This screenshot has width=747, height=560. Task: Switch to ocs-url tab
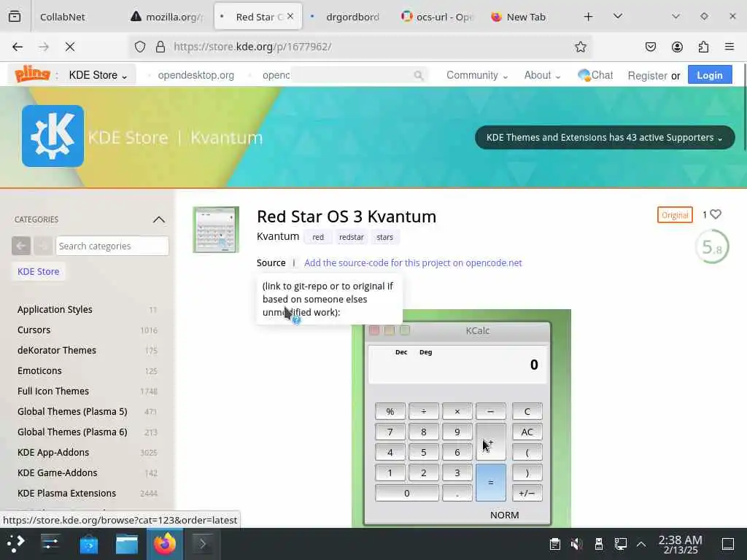[437, 17]
